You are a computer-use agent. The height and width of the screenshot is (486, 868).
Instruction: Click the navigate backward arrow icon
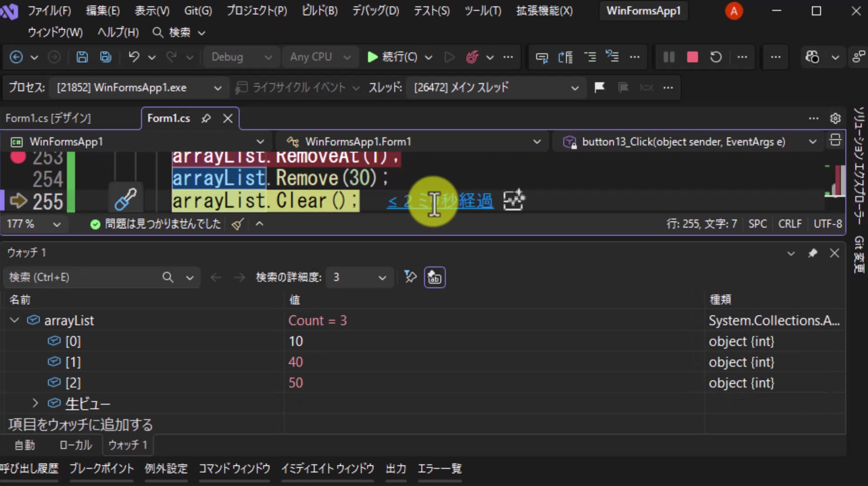(16, 57)
